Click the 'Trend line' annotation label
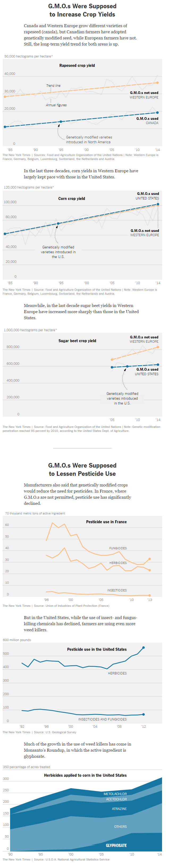This screenshot has width=170, height=868. pos(53,85)
